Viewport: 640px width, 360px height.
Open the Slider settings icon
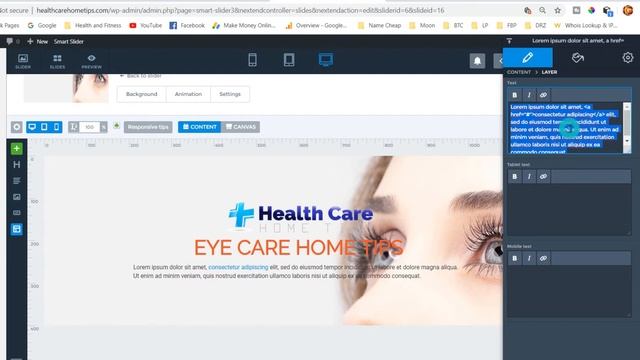coord(23,61)
